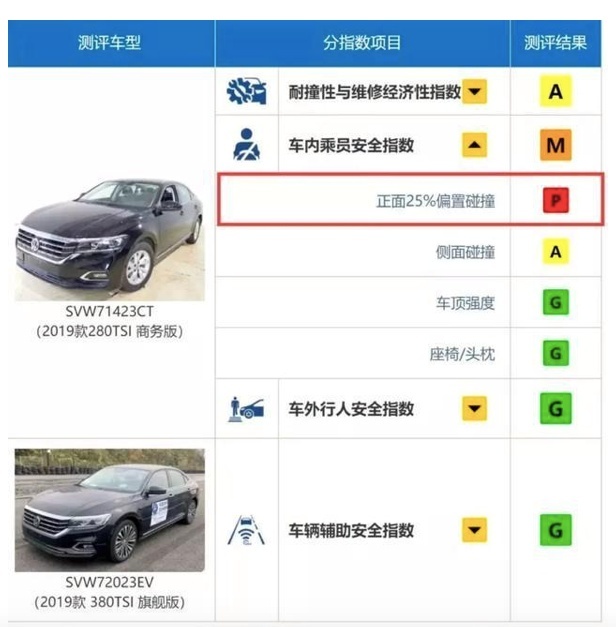Click green G badge for 车顶强度

tap(556, 302)
